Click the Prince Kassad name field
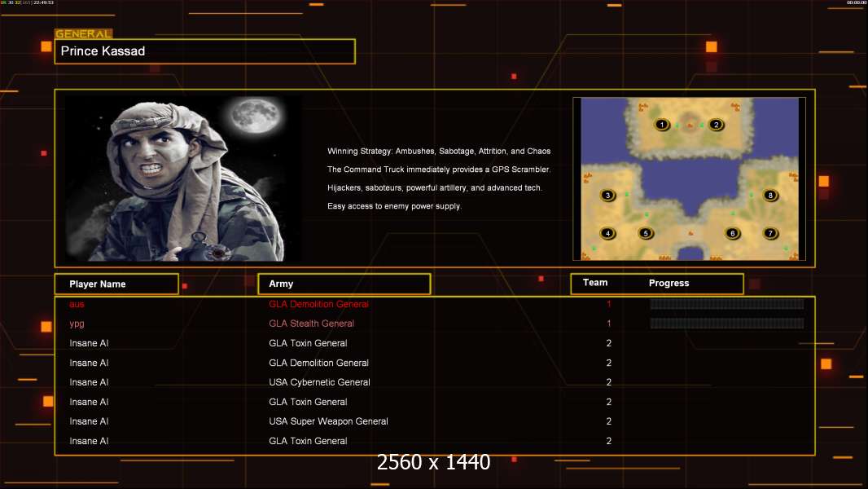The image size is (868, 489). [x=205, y=51]
